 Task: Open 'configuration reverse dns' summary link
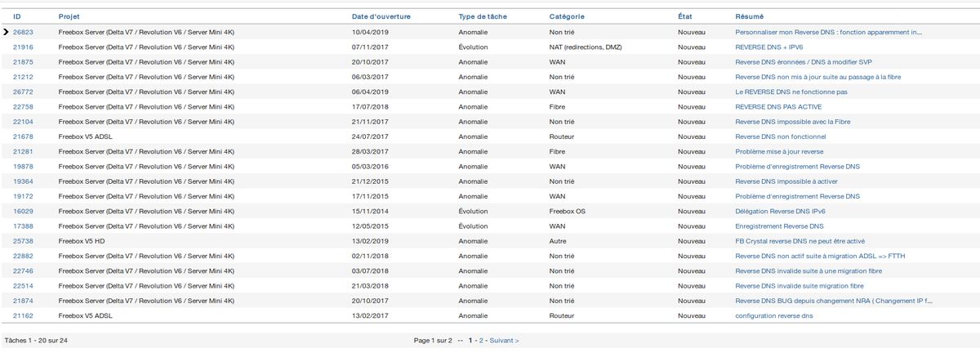tap(774, 315)
